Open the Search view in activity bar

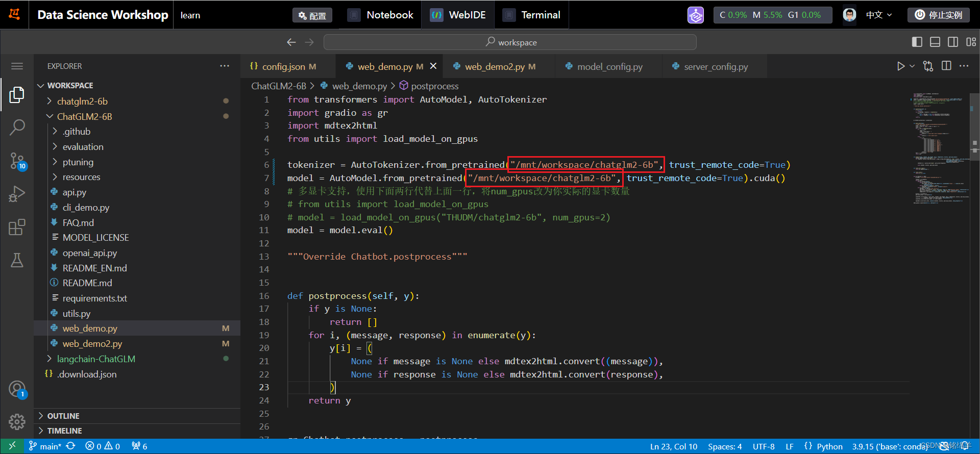click(x=17, y=128)
